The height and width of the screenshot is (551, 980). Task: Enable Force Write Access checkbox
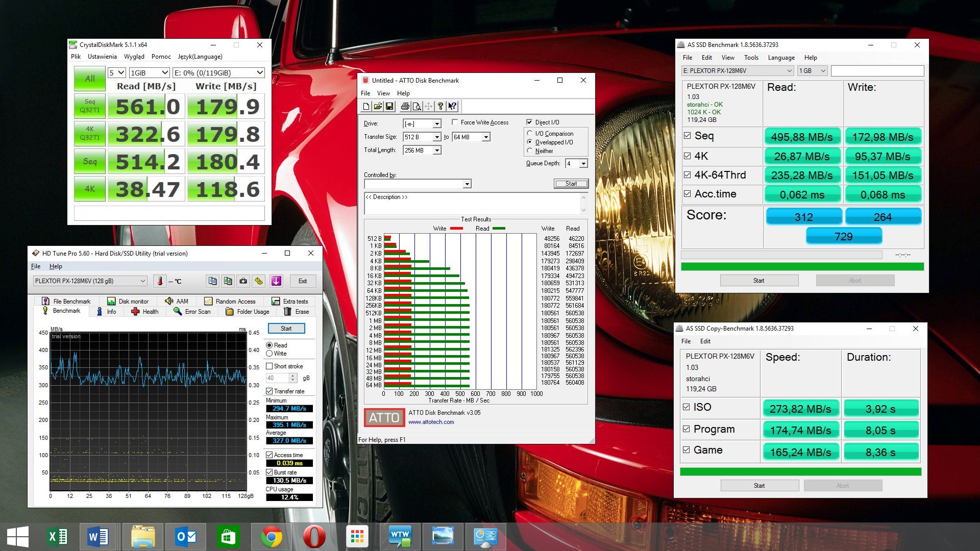(x=455, y=122)
